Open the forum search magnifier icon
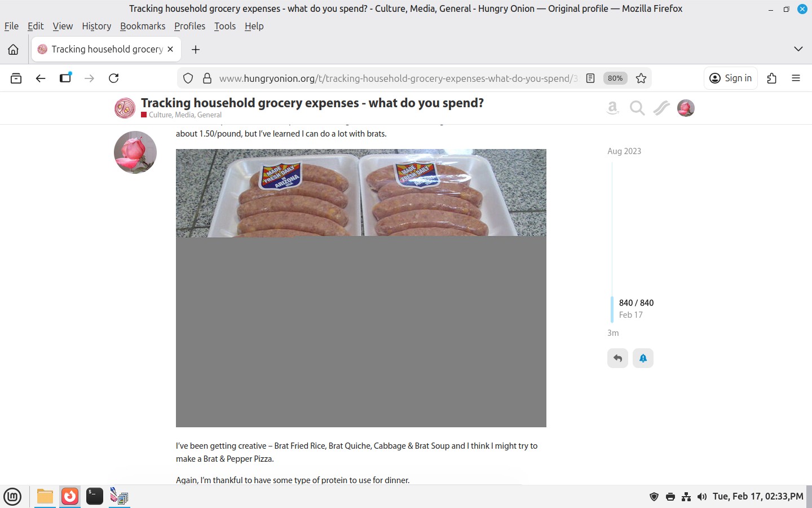The height and width of the screenshot is (508, 812). pyautogui.click(x=637, y=108)
